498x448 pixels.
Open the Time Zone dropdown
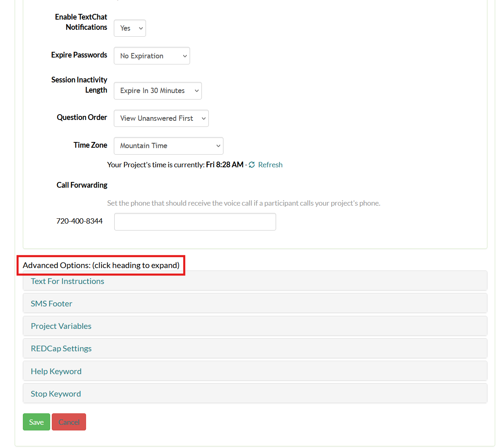pos(168,146)
